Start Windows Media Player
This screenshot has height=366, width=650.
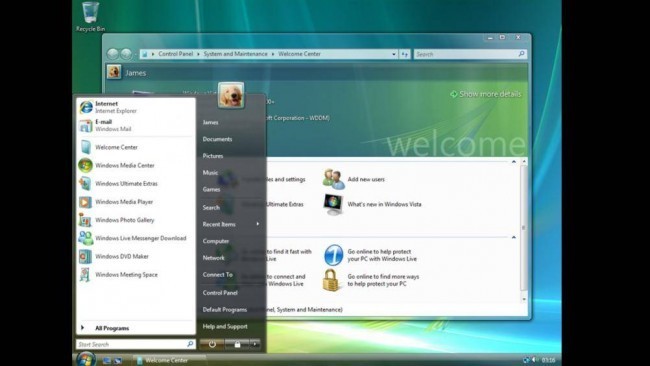point(136,202)
